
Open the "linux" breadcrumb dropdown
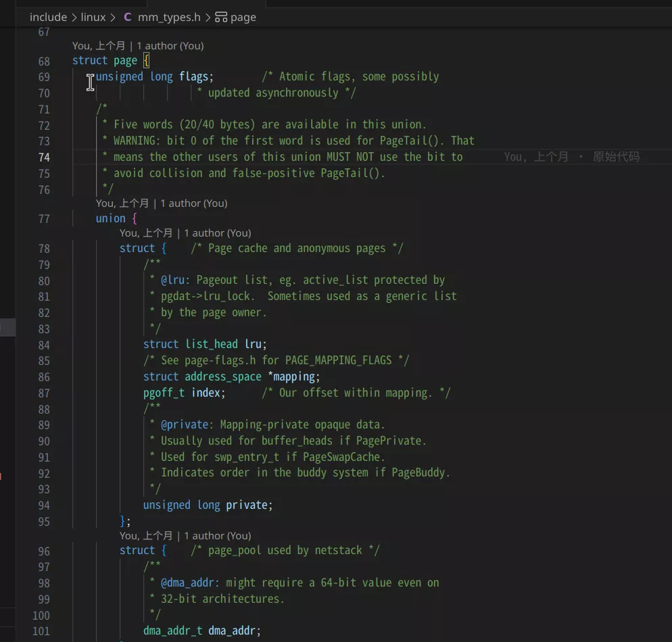[x=93, y=18]
